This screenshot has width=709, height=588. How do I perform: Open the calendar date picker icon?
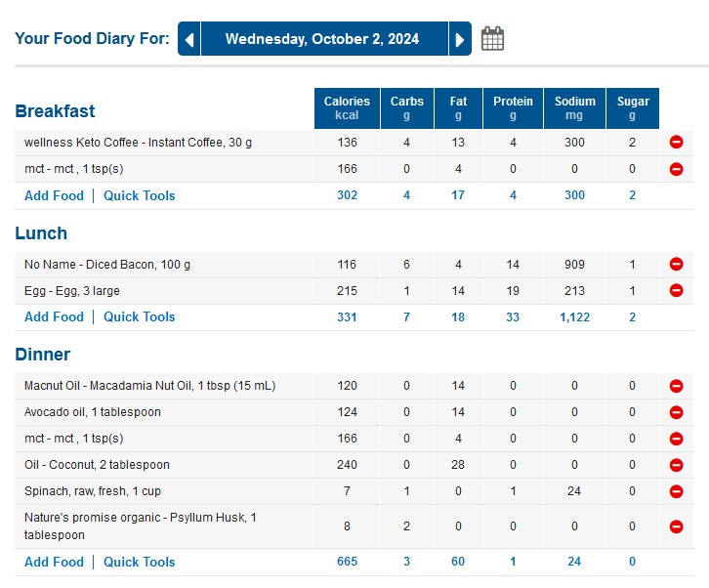[x=493, y=39]
